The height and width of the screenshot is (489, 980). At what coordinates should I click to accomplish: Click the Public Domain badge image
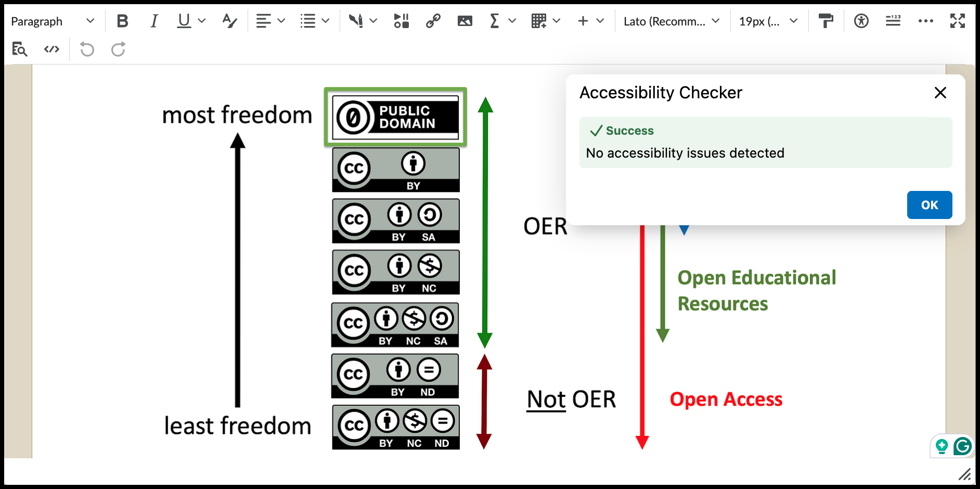tap(396, 117)
